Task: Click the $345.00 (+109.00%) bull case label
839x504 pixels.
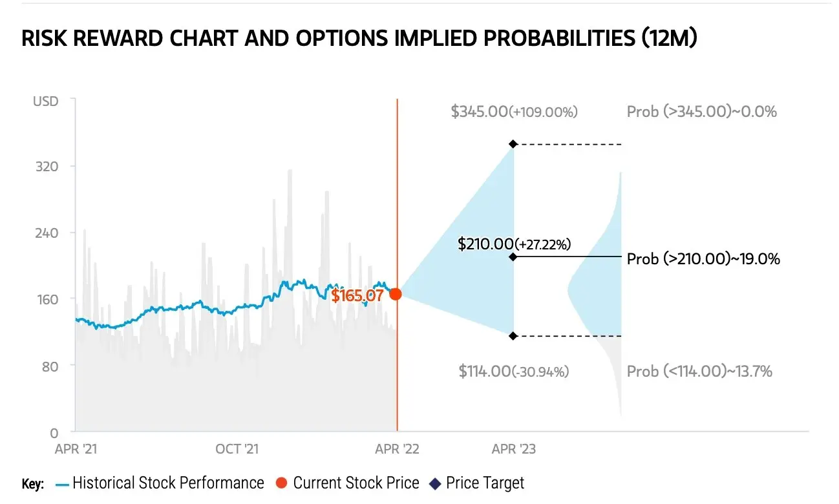Action: tap(514, 112)
